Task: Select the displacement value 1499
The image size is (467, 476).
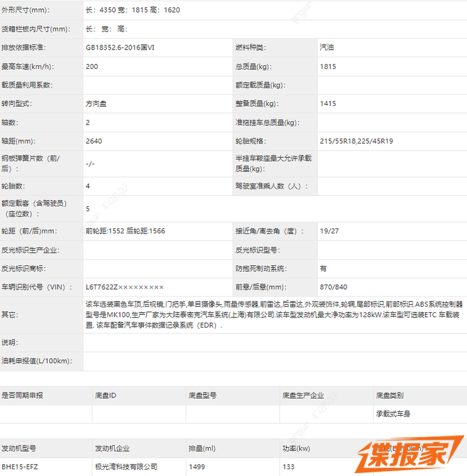Action: click(197, 467)
